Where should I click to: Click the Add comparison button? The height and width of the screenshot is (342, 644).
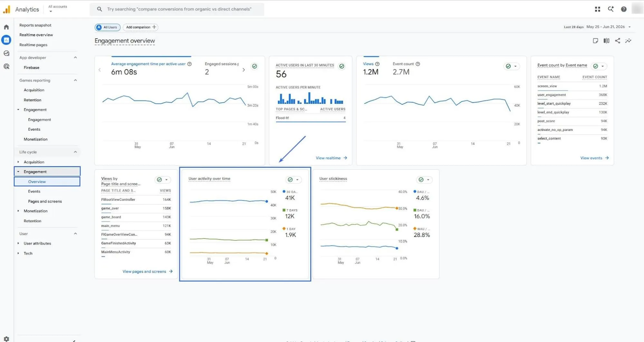(x=140, y=27)
